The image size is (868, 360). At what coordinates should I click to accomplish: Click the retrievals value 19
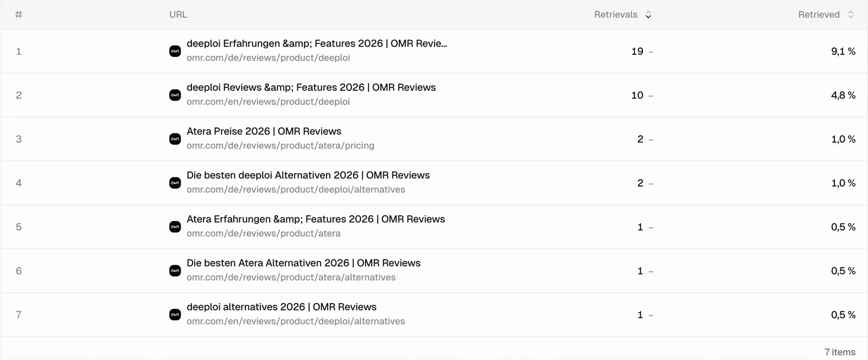(x=637, y=52)
